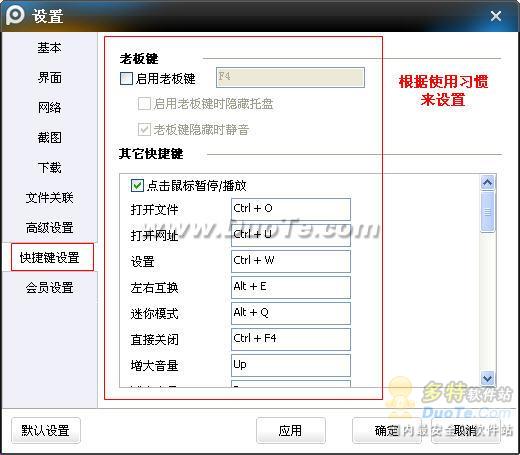Viewport: 520px width, 455px height.
Task: Click the scroll down arrow in shortcut list
Action: tap(488, 378)
